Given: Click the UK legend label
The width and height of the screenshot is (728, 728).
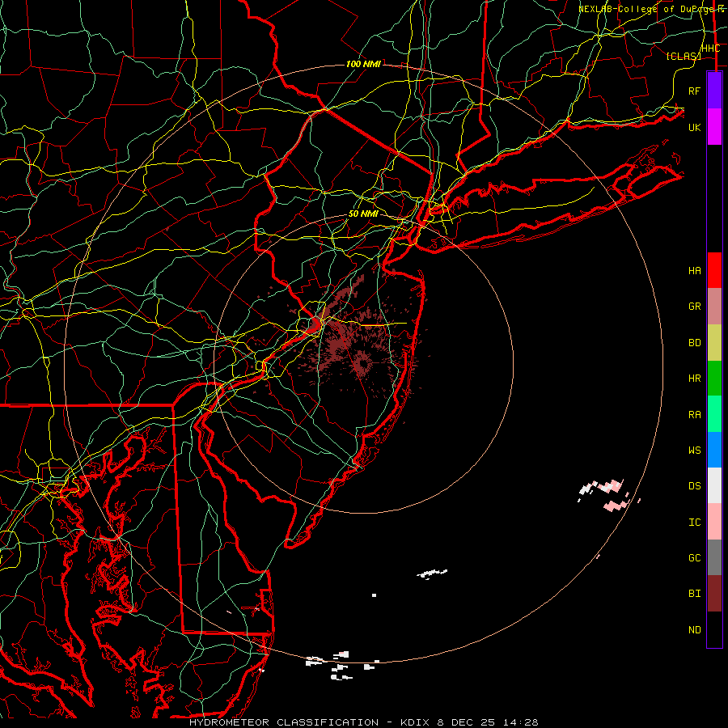Looking at the screenshot, I should pos(695,127).
